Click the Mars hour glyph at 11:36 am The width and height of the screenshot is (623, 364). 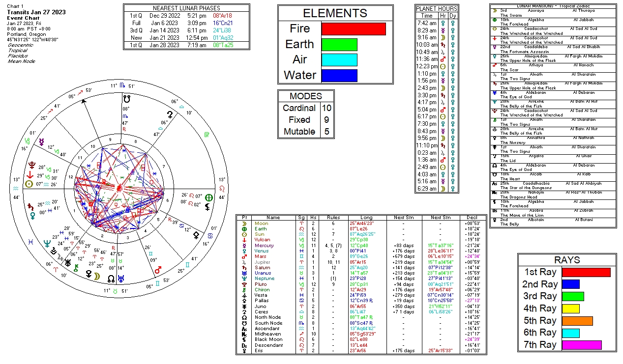click(x=444, y=59)
